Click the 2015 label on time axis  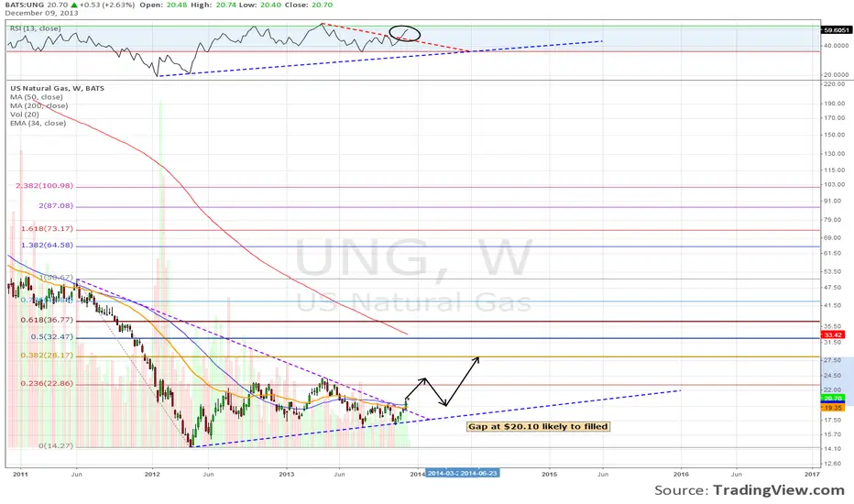point(550,474)
